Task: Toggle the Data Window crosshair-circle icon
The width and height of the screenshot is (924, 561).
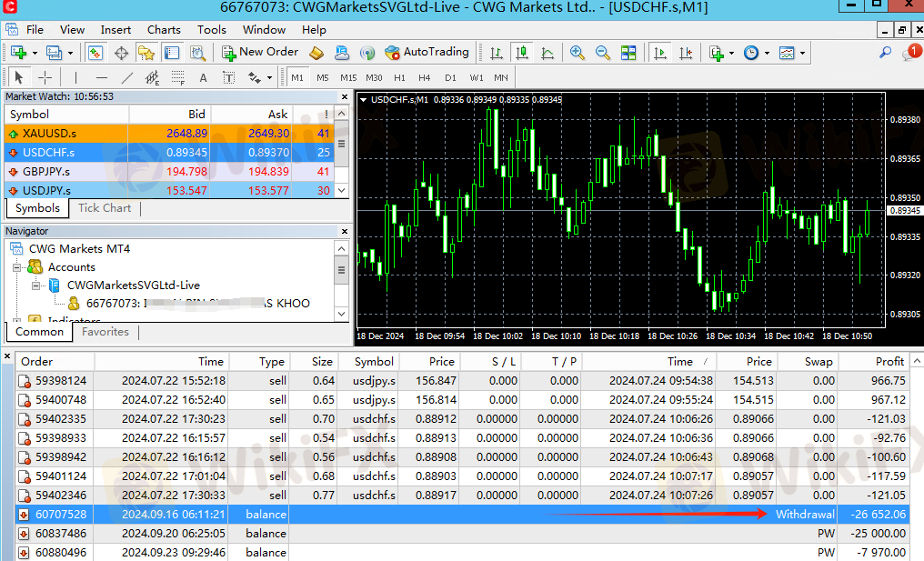Action: point(121,53)
